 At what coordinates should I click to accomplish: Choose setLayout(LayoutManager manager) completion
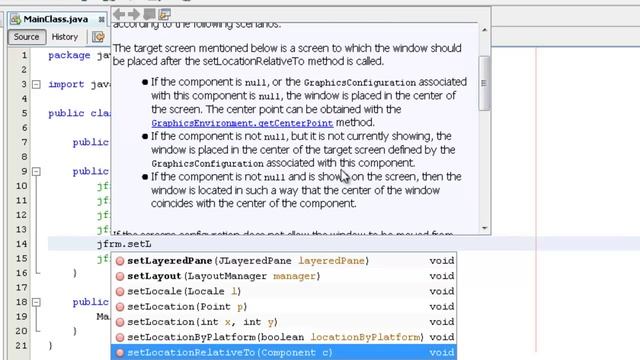(x=284, y=276)
